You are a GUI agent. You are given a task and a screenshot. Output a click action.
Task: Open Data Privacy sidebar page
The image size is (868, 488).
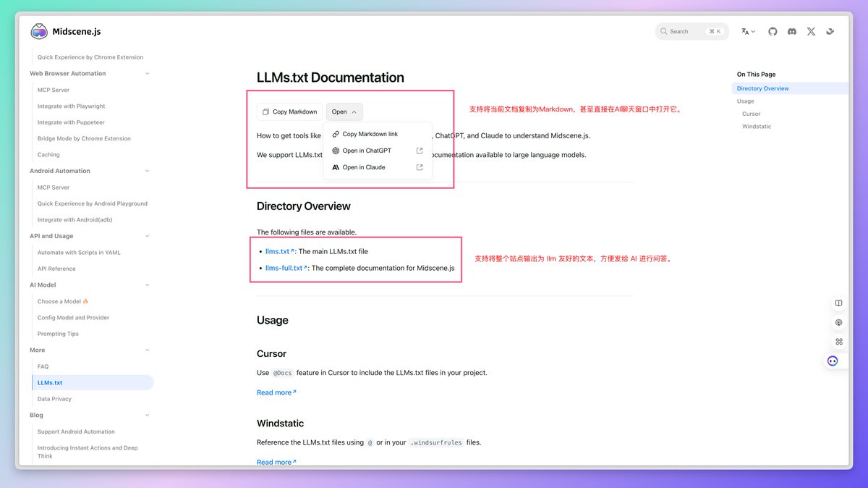pyautogui.click(x=54, y=399)
